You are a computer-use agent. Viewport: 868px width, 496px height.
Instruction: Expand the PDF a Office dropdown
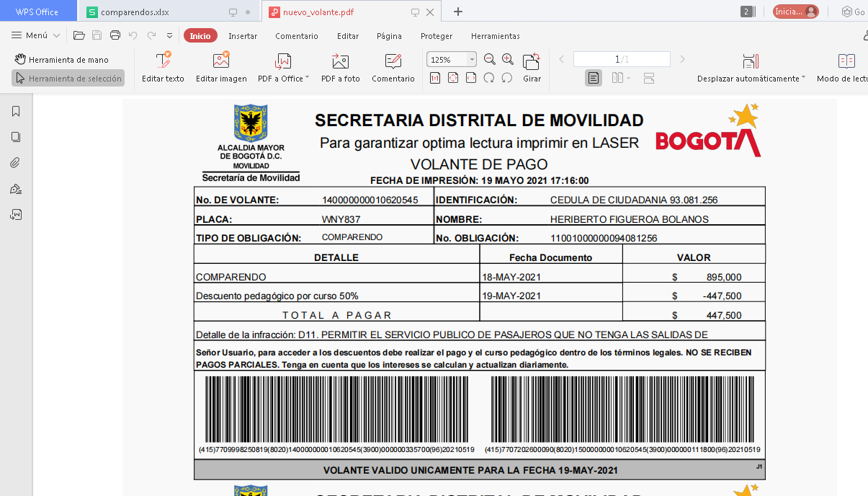(x=307, y=78)
